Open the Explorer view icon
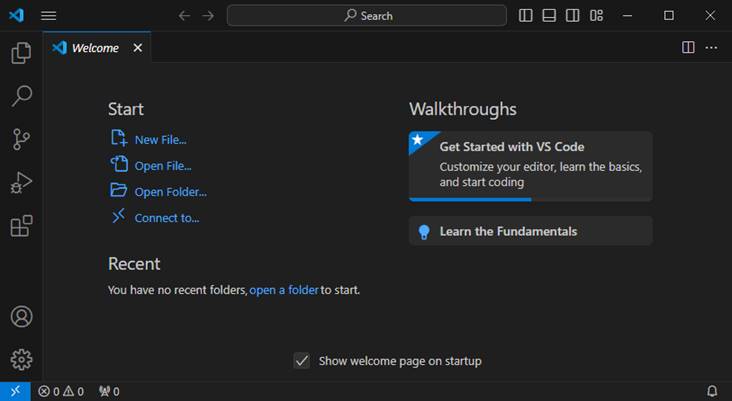 21,53
